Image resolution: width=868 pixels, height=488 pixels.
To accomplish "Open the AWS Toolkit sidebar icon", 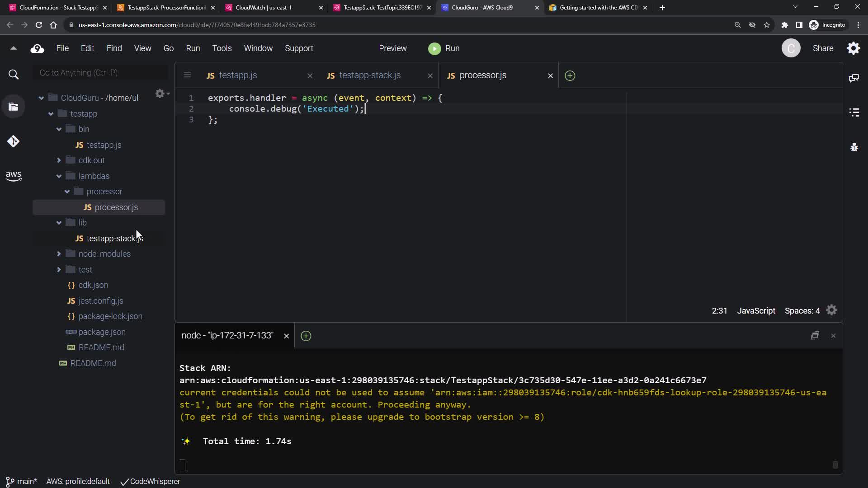I will click(x=14, y=176).
